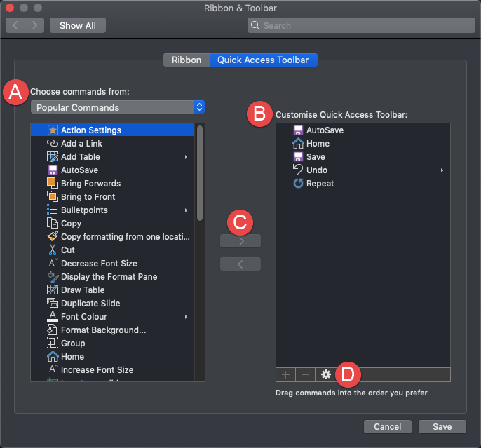Click the Cut scissors icon
This screenshot has width=481, height=448.
pyautogui.click(x=53, y=250)
